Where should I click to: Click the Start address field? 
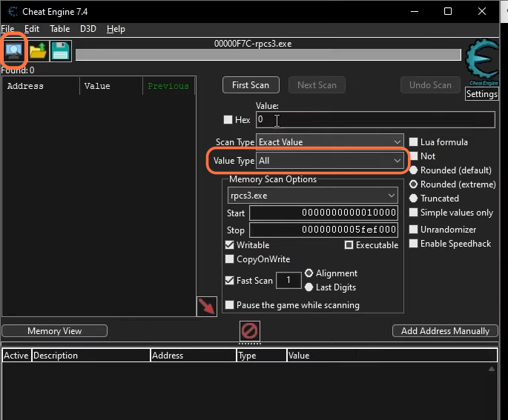323,213
